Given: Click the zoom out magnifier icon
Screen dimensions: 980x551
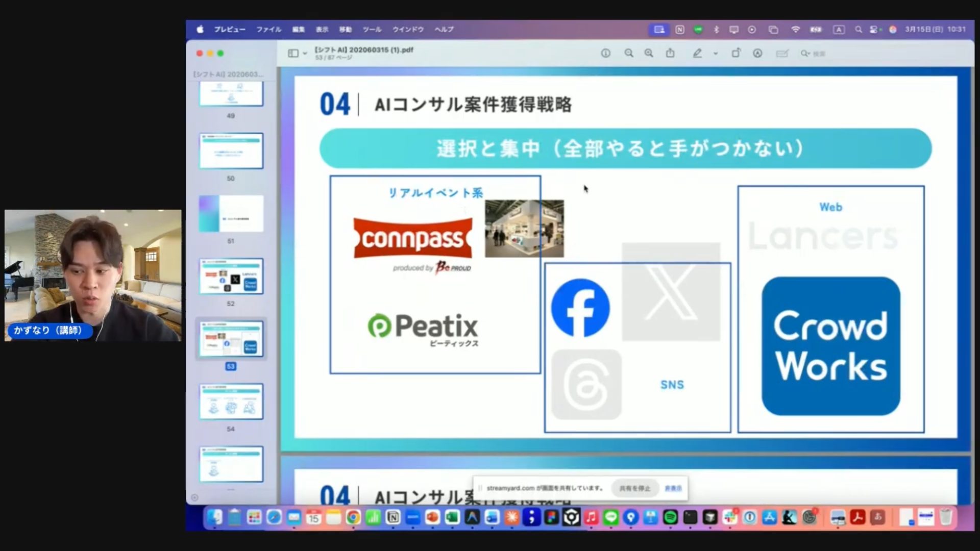Looking at the screenshot, I should point(629,53).
